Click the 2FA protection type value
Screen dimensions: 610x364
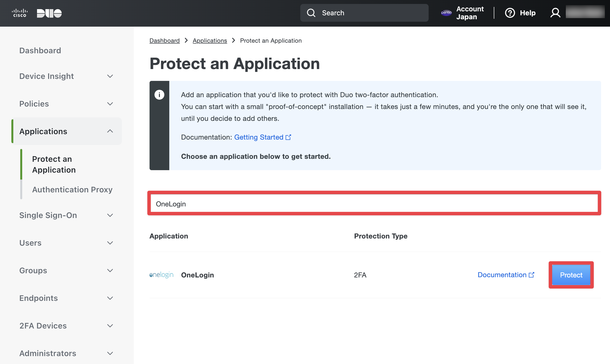pos(360,275)
